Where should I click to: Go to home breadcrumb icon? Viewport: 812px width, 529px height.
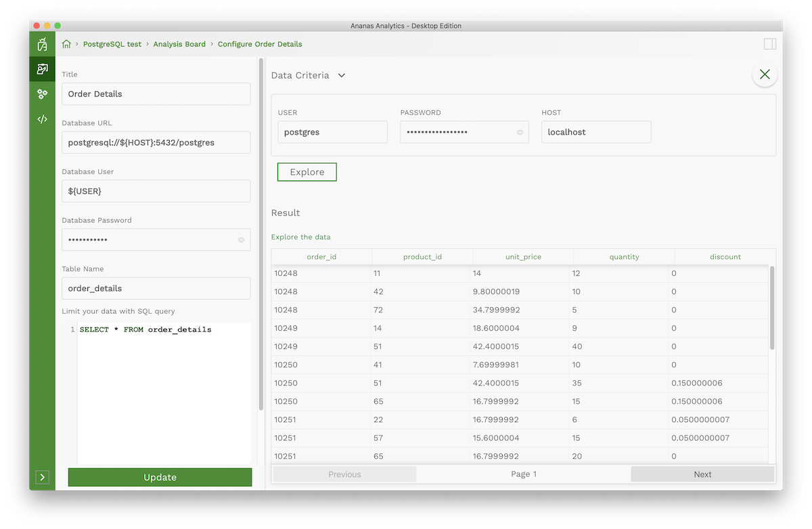coord(66,44)
